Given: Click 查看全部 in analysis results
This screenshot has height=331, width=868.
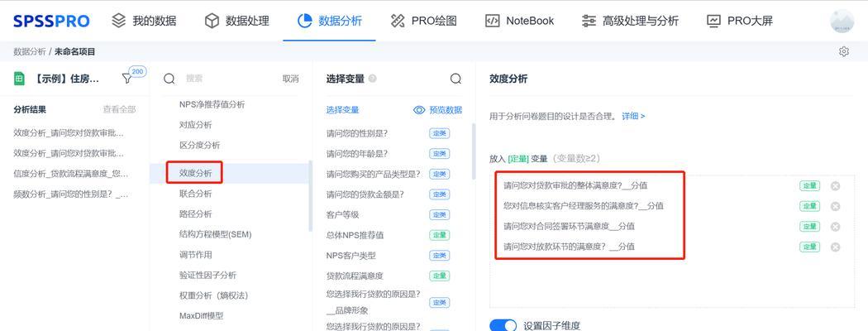Looking at the screenshot, I should coord(119,110).
